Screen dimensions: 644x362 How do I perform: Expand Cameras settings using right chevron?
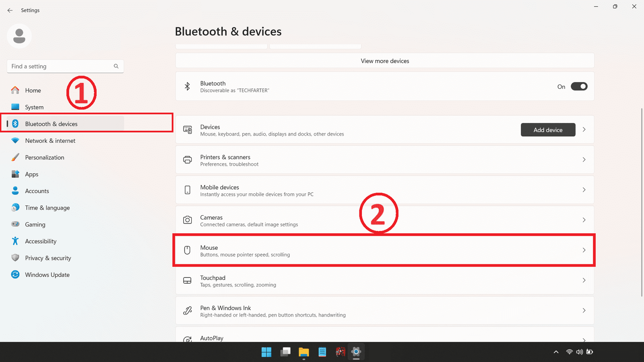click(x=584, y=220)
